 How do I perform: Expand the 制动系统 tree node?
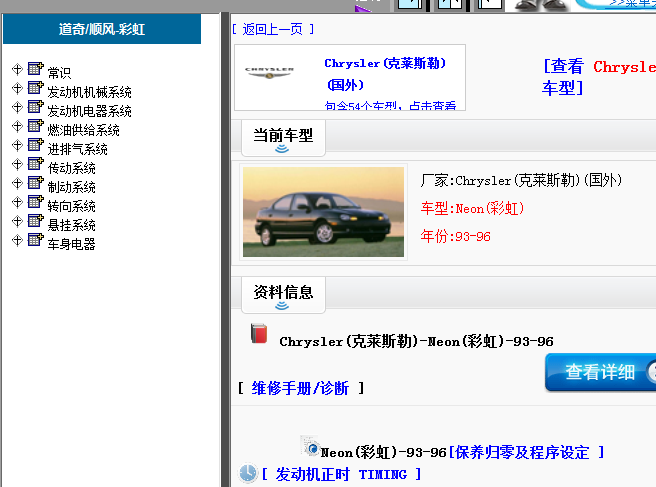(17, 183)
